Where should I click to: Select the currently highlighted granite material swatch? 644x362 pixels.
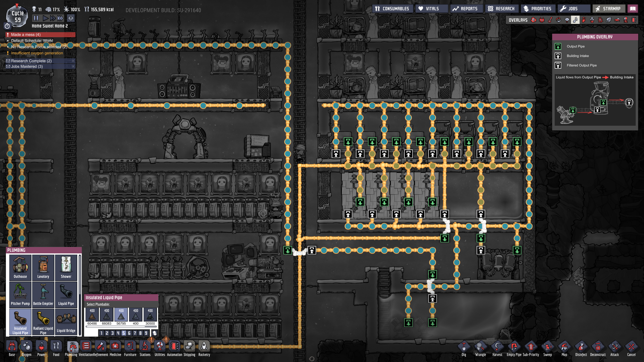(x=121, y=315)
